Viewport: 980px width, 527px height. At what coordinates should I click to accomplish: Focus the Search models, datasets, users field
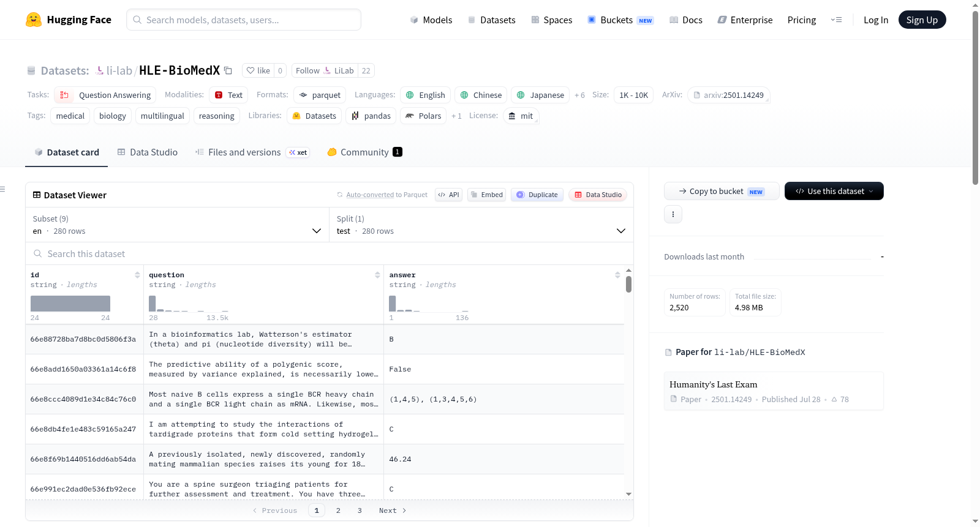coord(244,20)
